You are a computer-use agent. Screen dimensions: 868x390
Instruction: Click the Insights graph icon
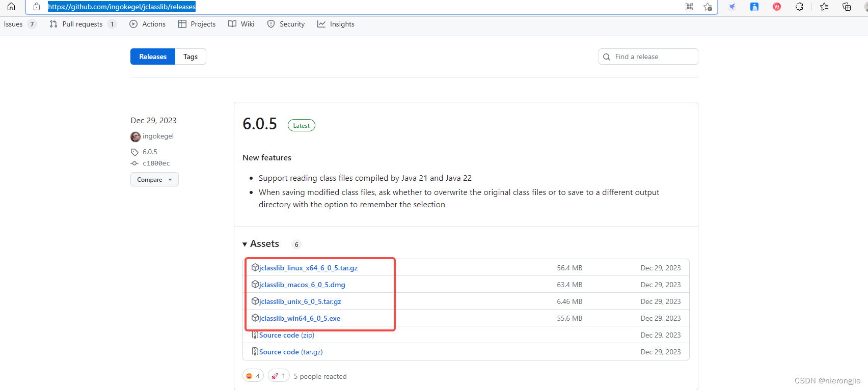coord(321,24)
